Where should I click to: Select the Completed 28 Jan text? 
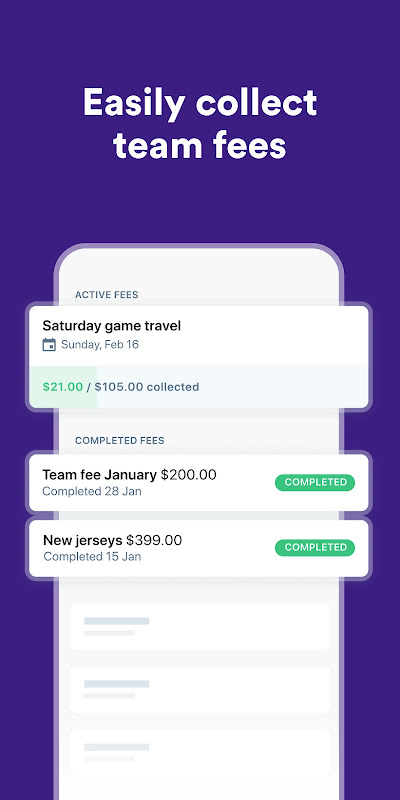click(x=92, y=491)
